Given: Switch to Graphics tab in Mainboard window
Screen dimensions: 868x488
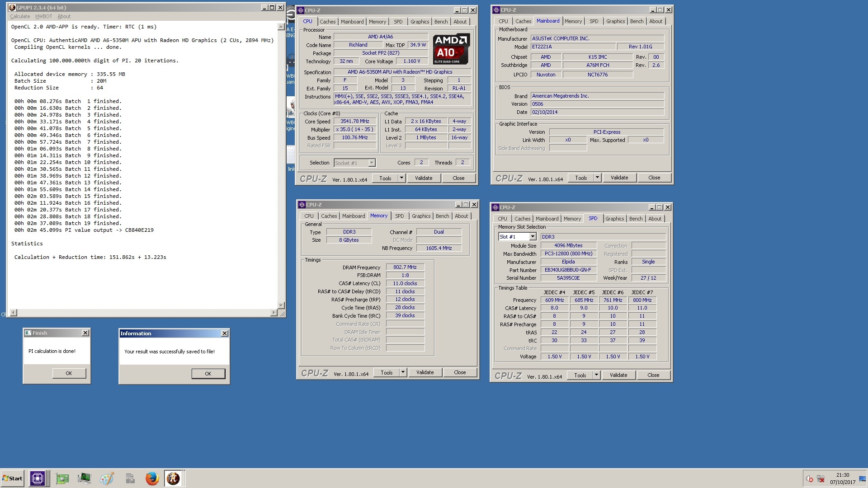Looking at the screenshot, I should (615, 21).
